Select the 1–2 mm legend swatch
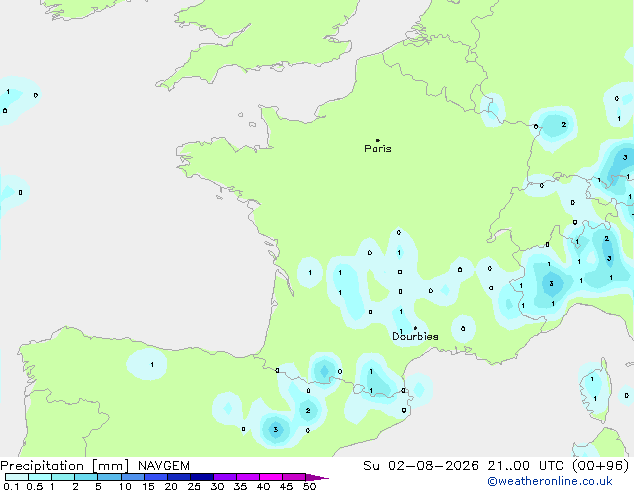This screenshot has height=490, width=634. tap(63, 477)
